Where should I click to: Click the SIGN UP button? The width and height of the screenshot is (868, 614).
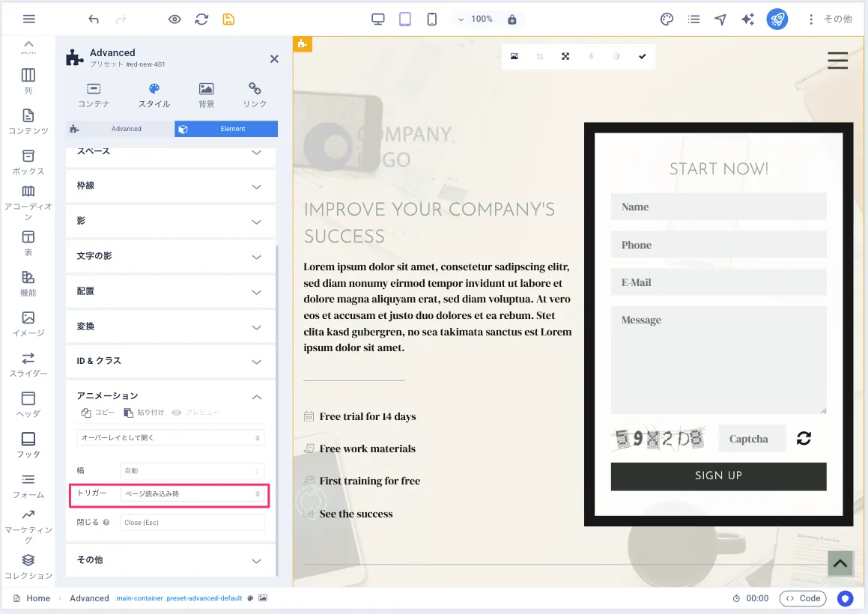point(718,476)
